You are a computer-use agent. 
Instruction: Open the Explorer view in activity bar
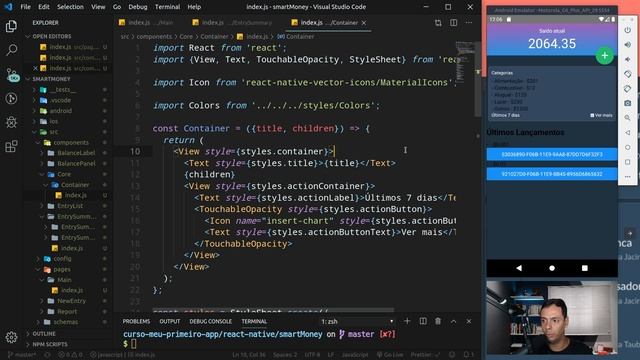click(11, 26)
